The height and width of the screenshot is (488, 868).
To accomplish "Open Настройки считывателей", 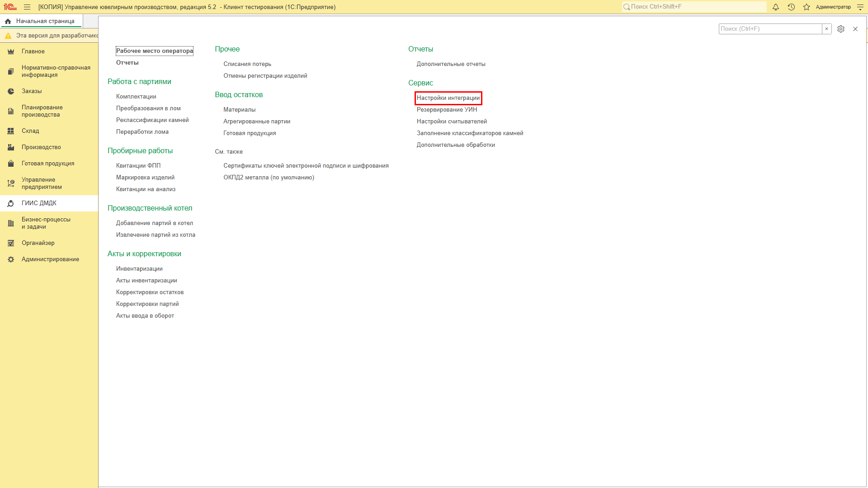I will 452,122.
